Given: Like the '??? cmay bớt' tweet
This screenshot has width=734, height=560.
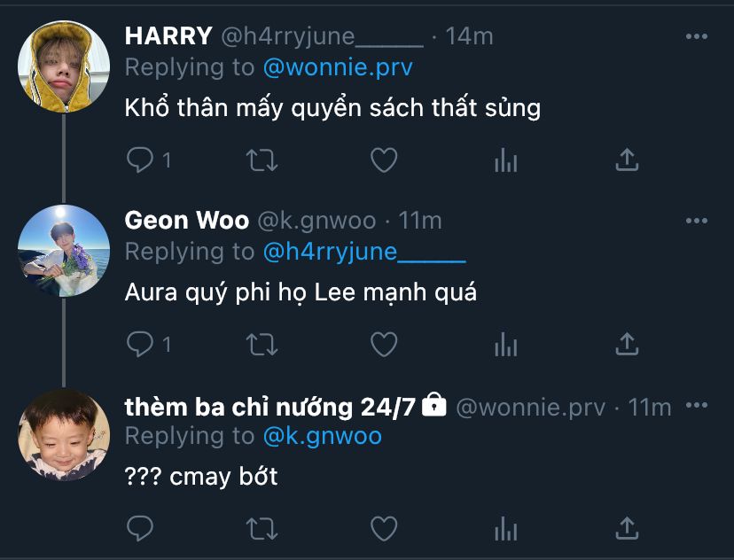Looking at the screenshot, I should [383, 529].
